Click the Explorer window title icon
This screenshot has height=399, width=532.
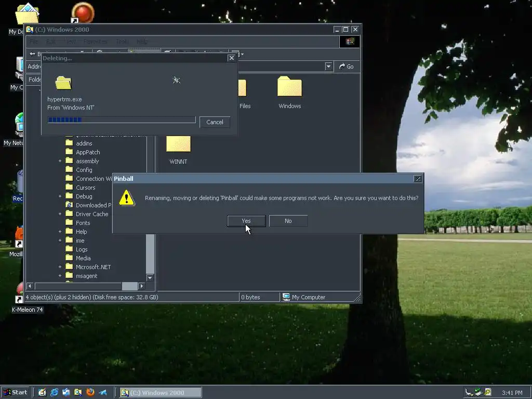click(30, 30)
